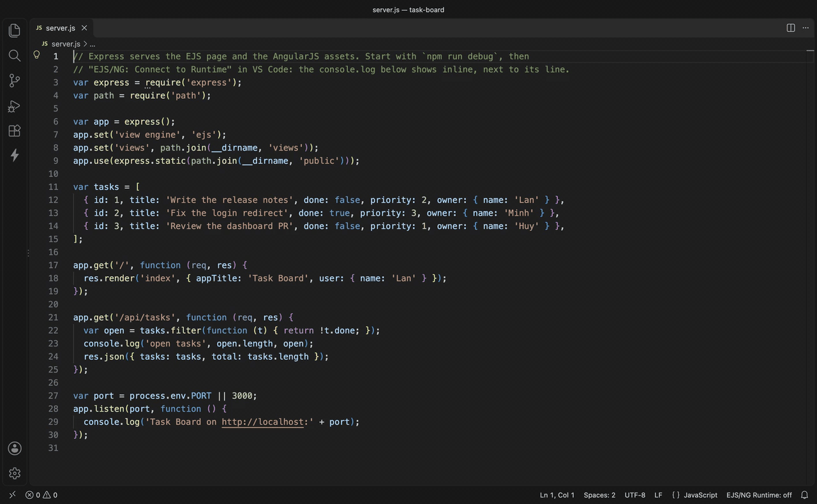Image resolution: width=817 pixels, height=504 pixels.
Task: Go to line via Ln 1, Col 1
Action: (x=557, y=495)
